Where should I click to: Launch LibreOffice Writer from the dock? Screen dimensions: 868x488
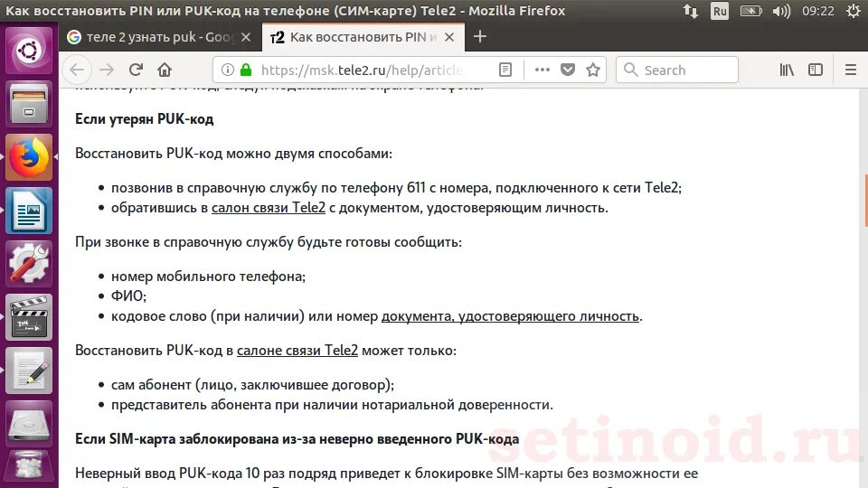pos(29,211)
